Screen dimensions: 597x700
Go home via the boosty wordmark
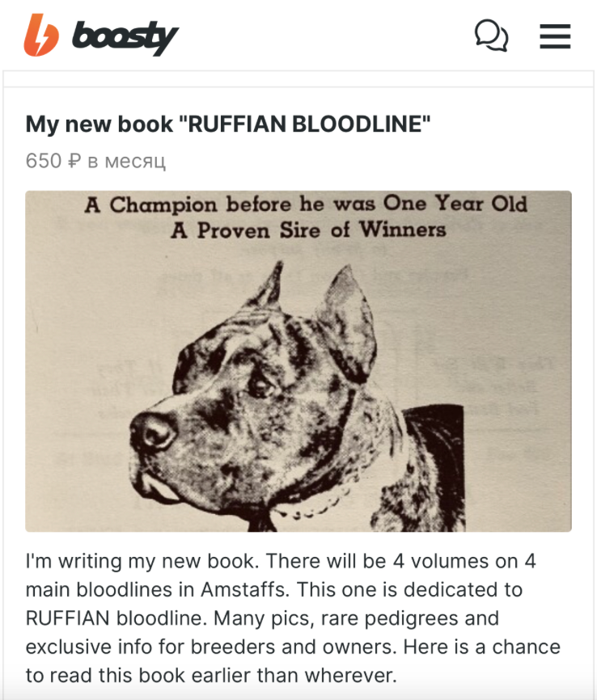click(125, 37)
